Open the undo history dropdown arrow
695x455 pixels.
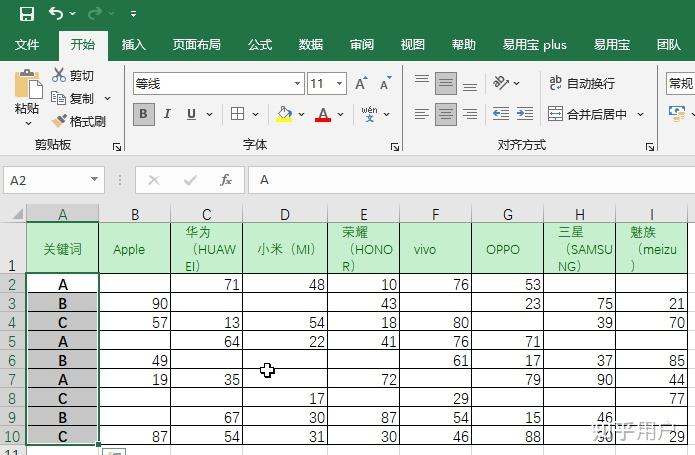(x=73, y=14)
